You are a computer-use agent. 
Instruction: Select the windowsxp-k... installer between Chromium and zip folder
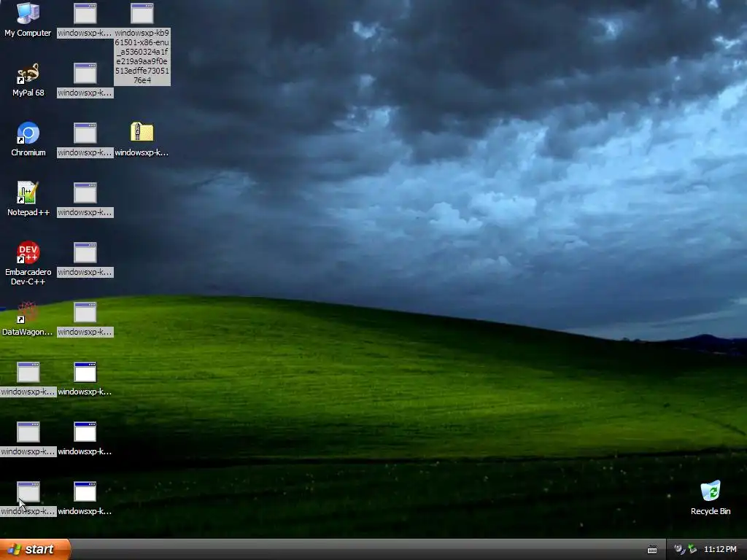(85, 133)
